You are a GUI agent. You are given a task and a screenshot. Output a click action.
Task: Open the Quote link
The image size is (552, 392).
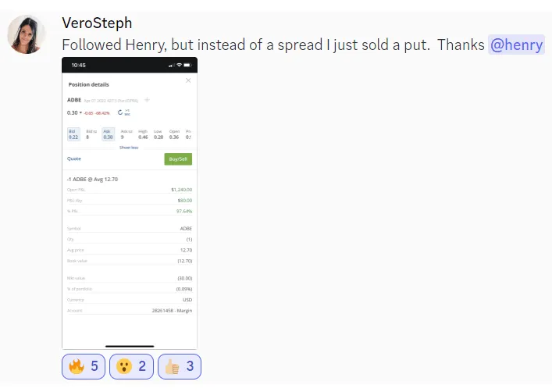click(x=74, y=159)
